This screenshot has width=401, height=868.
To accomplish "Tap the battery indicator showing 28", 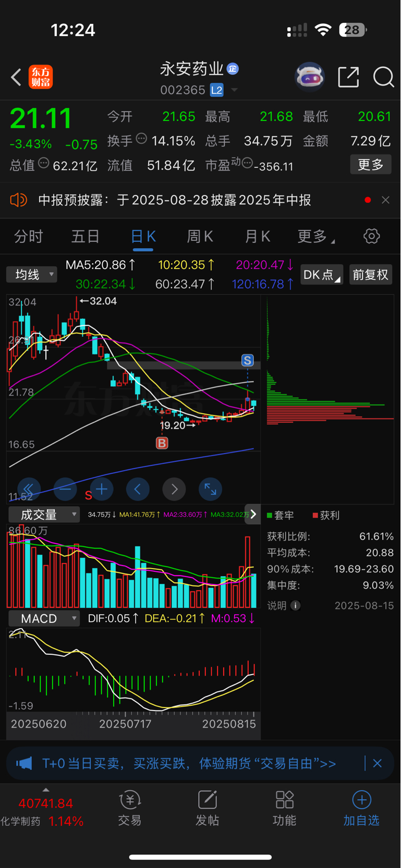I will tap(353, 30).
